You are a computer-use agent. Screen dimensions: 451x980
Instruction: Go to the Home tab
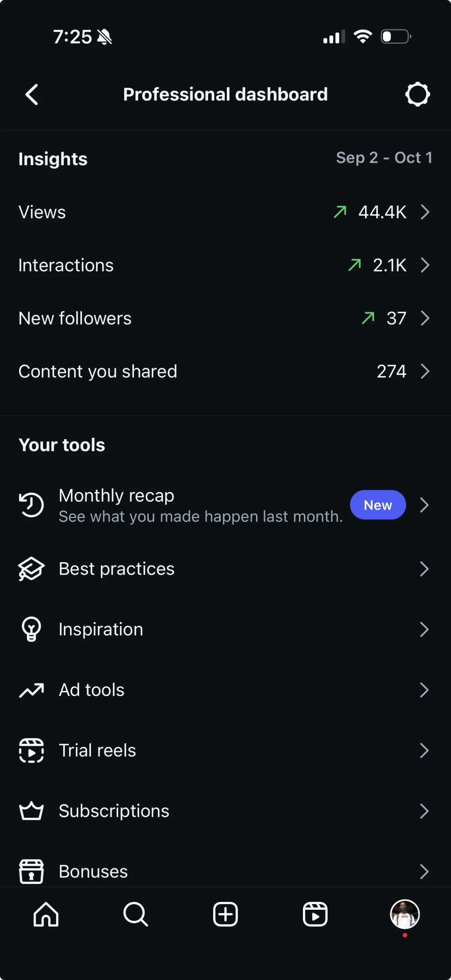click(46, 914)
